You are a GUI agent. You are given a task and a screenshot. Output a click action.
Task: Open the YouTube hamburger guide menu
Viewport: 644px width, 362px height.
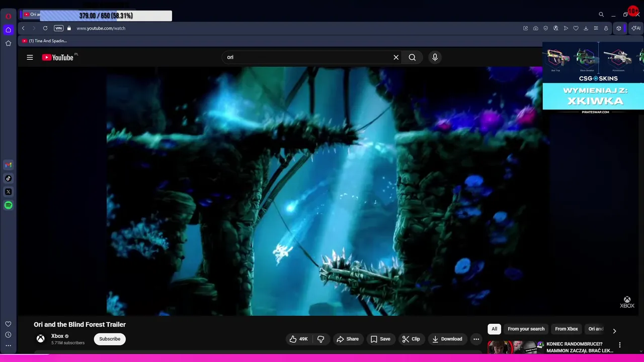[30, 57]
